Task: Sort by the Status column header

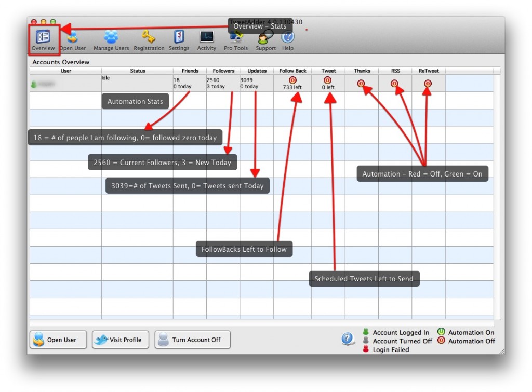Action: pos(137,71)
